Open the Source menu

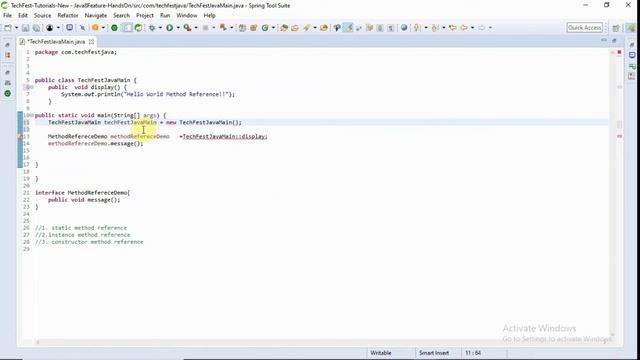pyautogui.click(x=42, y=16)
